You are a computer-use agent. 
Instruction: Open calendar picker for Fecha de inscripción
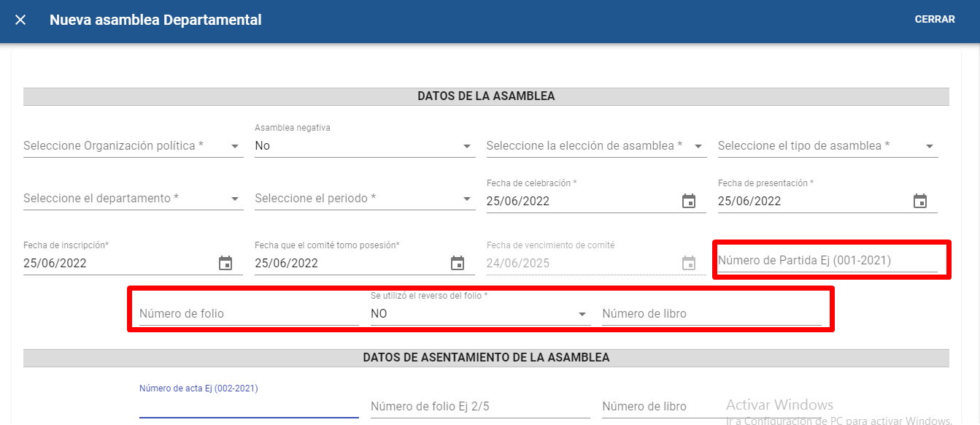(225, 263)
